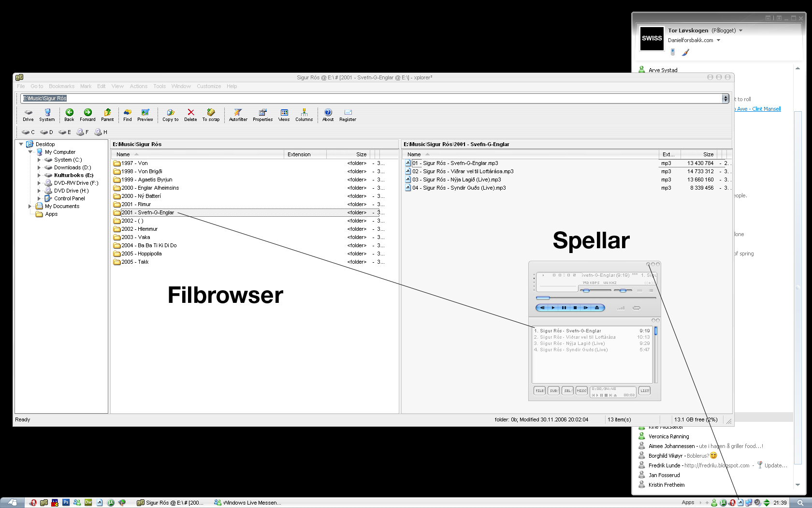812x508 pixels.
Task: Click the Views toolbar icon
Action: click(284, 115)
